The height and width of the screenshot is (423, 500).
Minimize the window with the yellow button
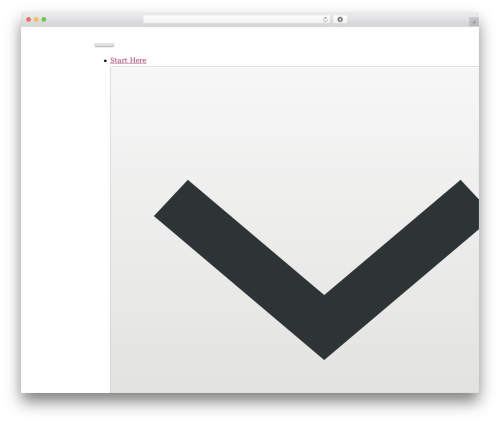36,19
